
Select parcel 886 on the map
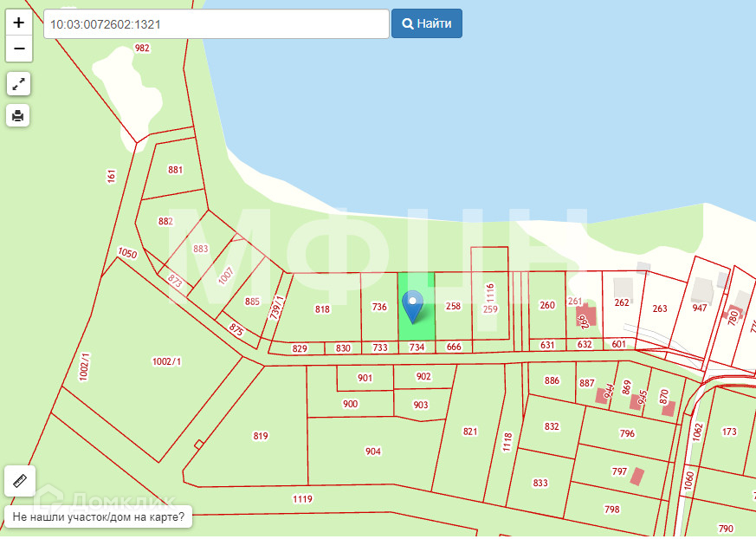click(x=552, y=380)
